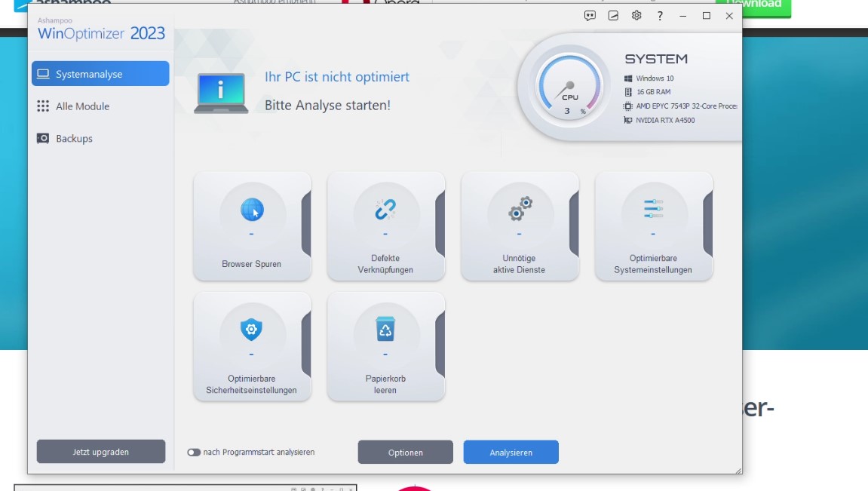This screenshot has height=491, width=868.
Task: Click the '16 GB RAM' text
Action: (x=653, y=92)
